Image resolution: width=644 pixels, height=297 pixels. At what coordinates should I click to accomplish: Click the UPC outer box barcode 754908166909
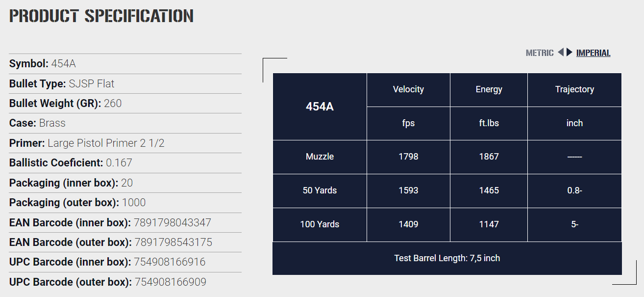[171, 282]
